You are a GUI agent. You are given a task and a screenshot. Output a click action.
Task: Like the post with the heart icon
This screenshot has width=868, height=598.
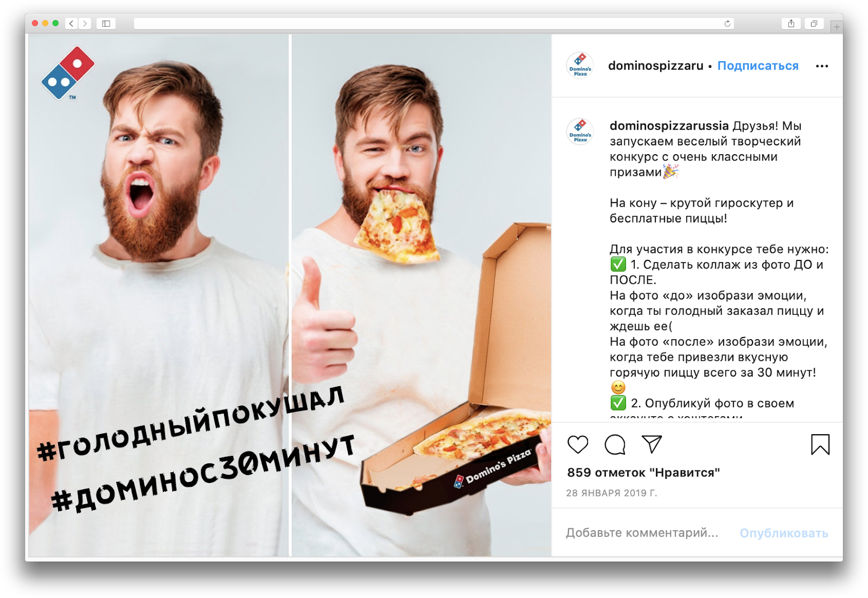pyautogui.click(x=578, y=444)
